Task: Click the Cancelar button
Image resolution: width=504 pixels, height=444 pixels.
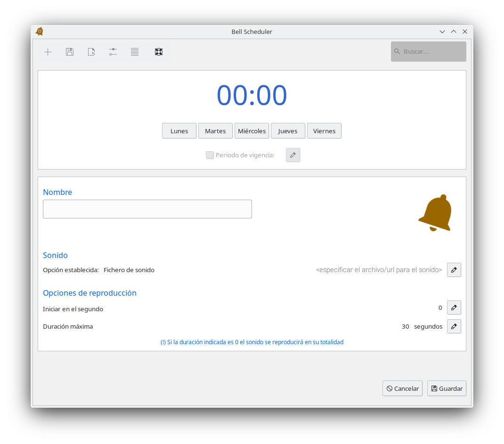Action: coord(402,388)
